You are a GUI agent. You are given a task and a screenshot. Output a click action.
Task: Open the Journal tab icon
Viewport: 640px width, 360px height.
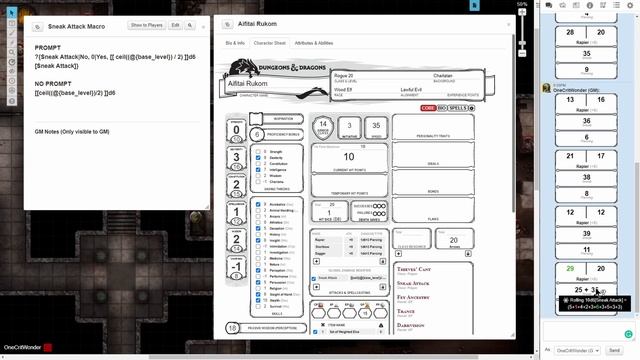coord(576,5)
